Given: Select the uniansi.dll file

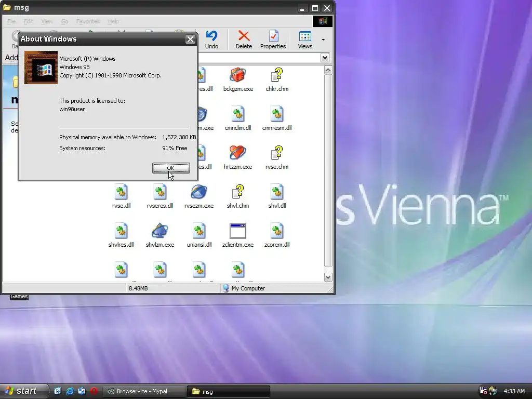Looking at the screenshot, I should (x=199, y=235).
